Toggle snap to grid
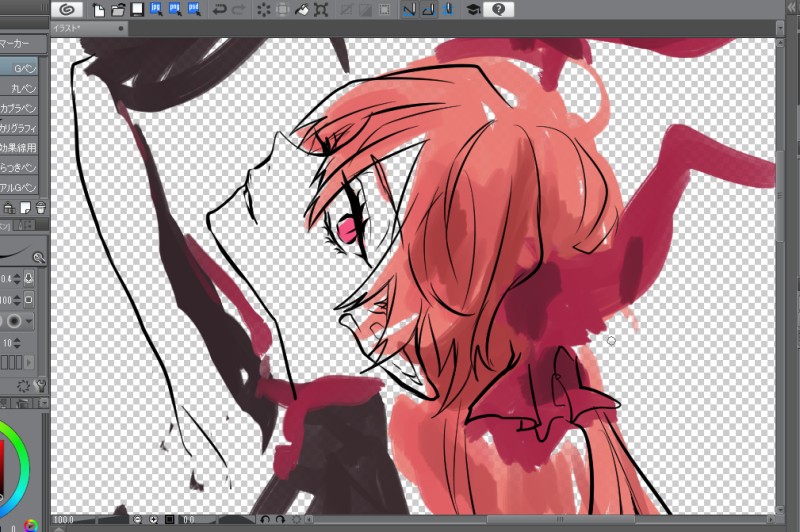This screenshot has width=800, height=532. click(x=448, y=10)
